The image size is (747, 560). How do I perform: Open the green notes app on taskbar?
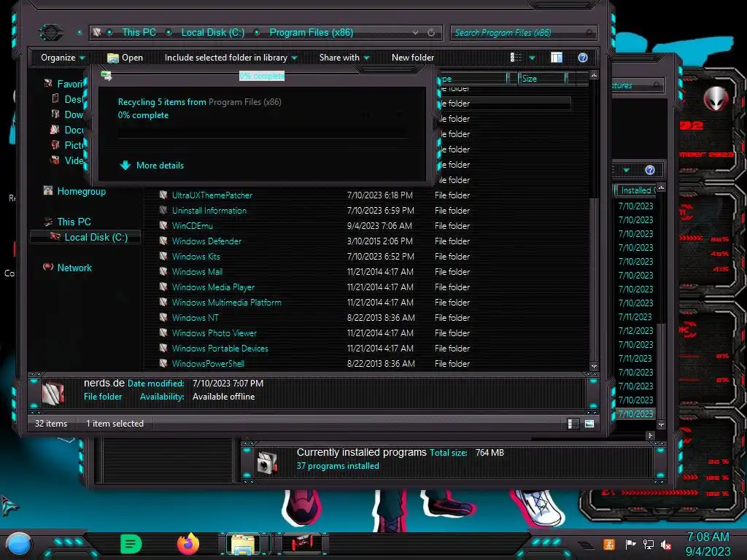(131, 544)
